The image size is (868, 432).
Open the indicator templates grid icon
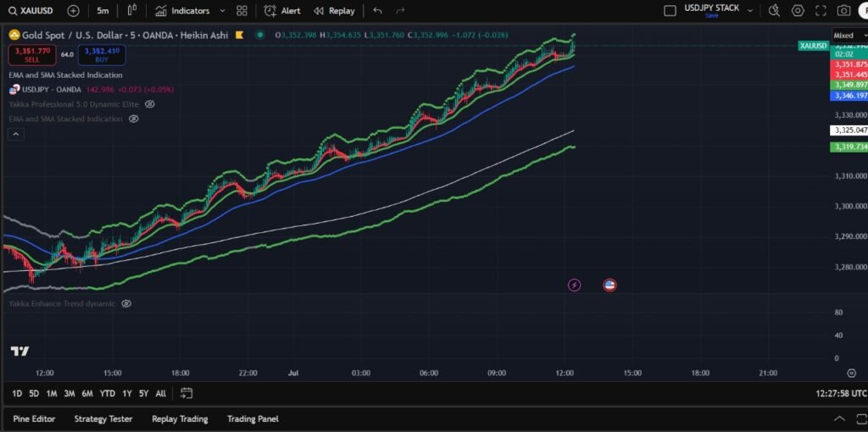pos(242,11)
